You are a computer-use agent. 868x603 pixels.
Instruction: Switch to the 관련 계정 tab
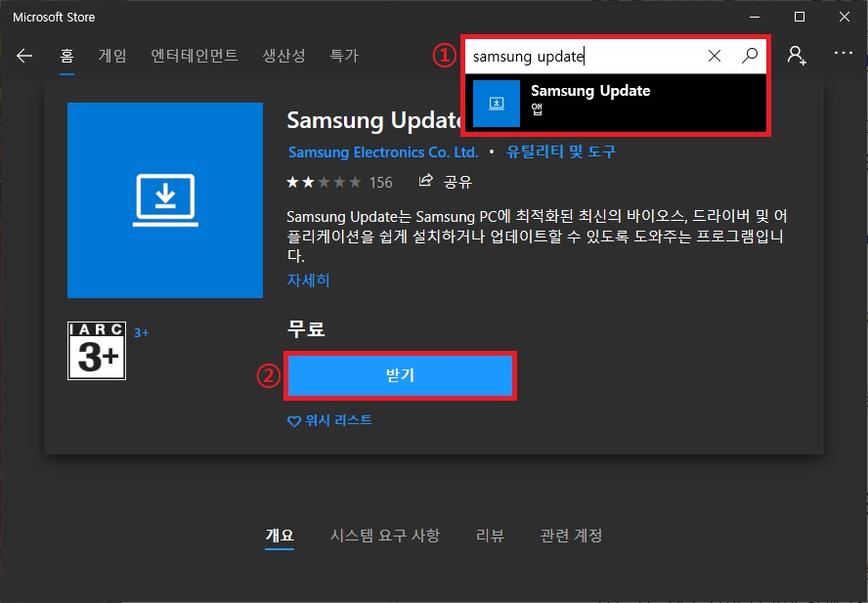point(571,536)
